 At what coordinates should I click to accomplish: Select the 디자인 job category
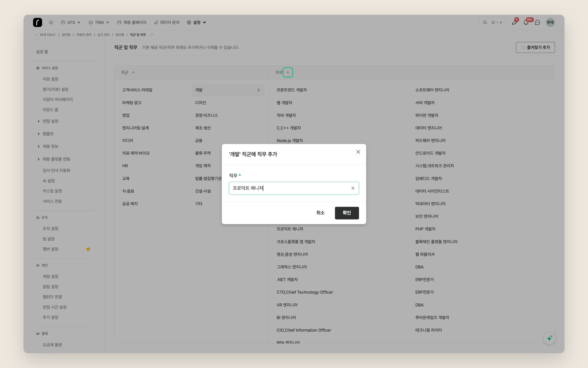pos(200,103)
